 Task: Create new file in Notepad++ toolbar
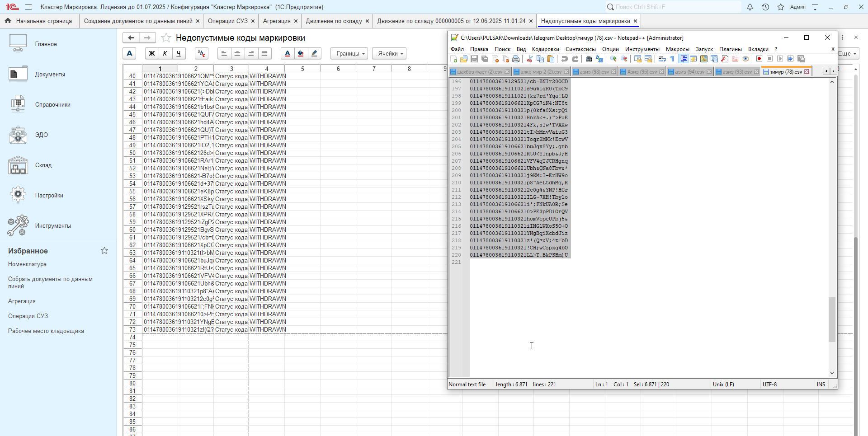click(453, 59)
